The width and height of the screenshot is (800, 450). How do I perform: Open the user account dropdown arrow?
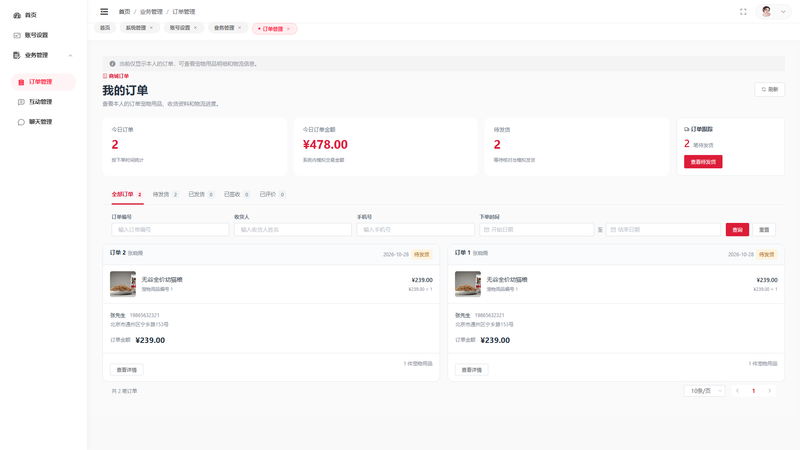coord(783,12)
